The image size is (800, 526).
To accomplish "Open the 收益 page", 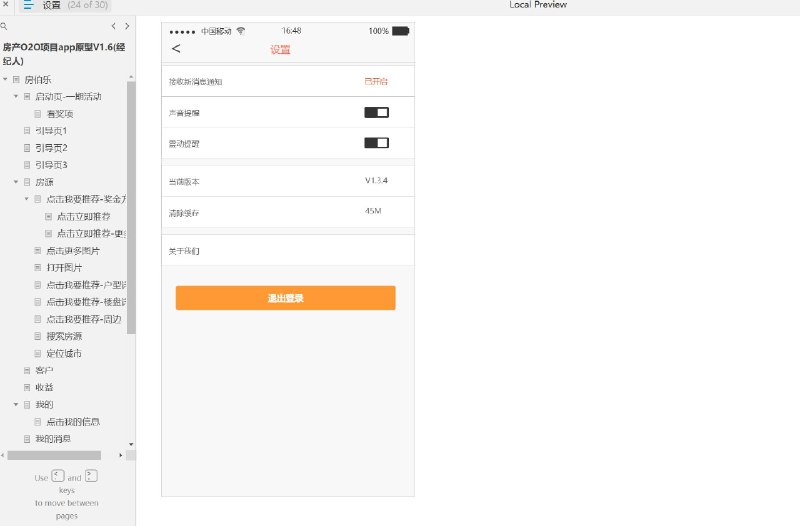I will coord(44,387).
